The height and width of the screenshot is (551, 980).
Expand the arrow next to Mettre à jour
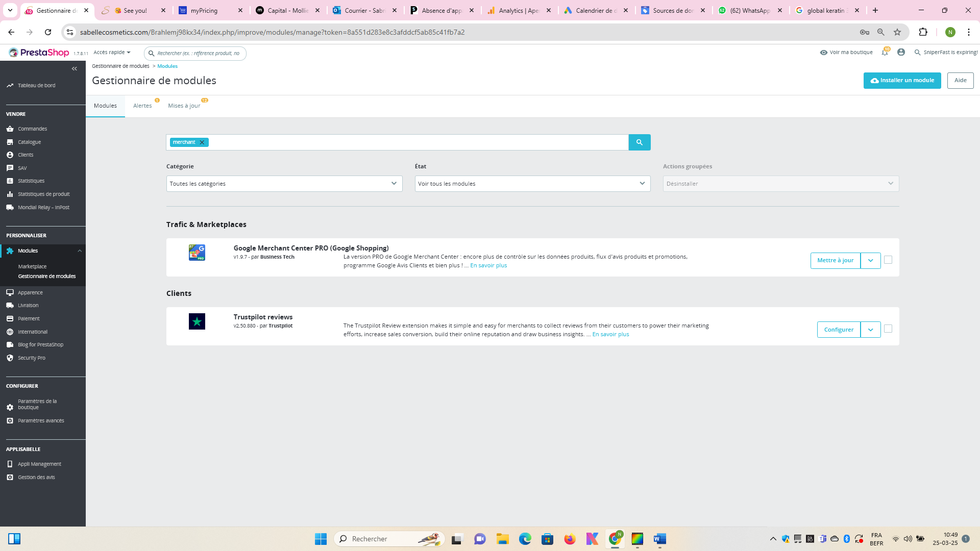tap(870, 261)
